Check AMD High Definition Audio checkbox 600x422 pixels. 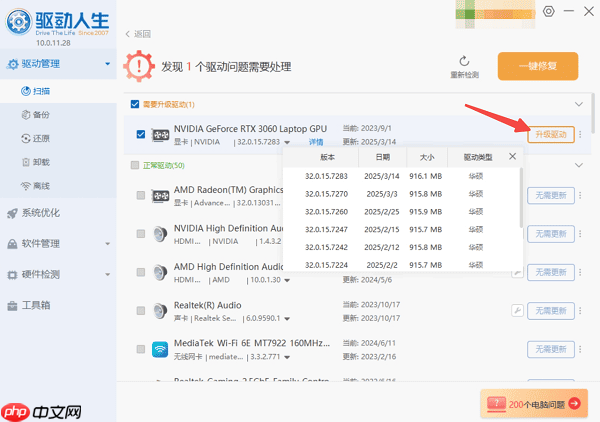[141, 272]
